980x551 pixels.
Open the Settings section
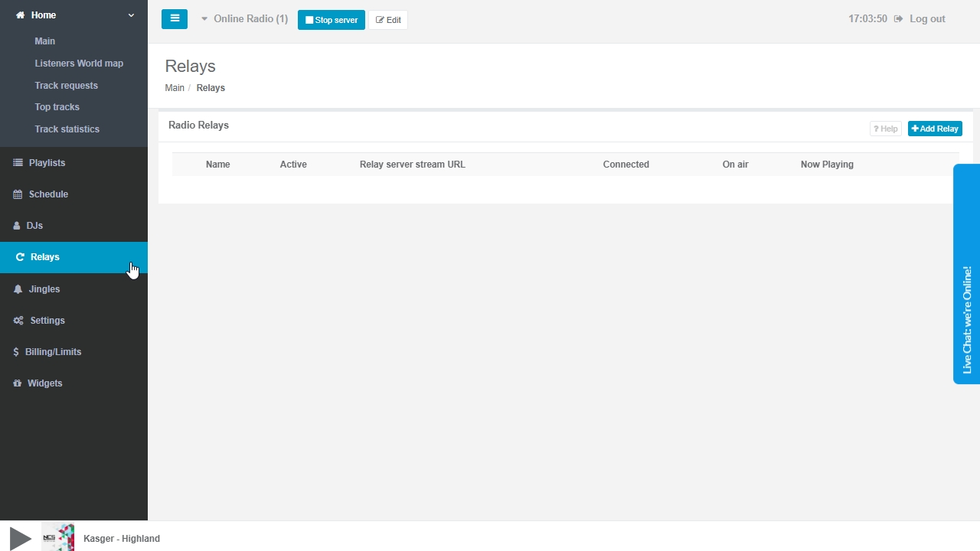tap(73, 321)
